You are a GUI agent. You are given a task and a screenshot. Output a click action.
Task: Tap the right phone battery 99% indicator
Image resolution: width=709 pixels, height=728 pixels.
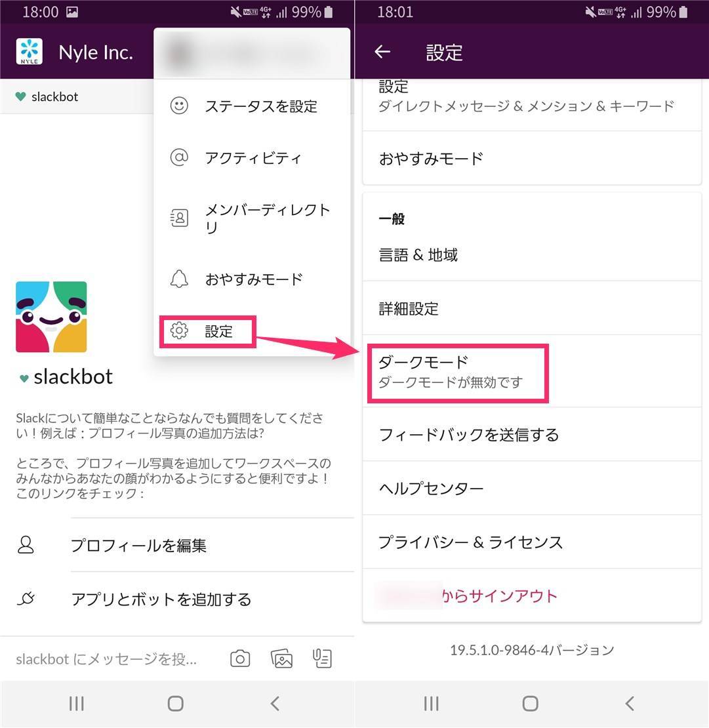pyautogui.click(x=667, y=12)
